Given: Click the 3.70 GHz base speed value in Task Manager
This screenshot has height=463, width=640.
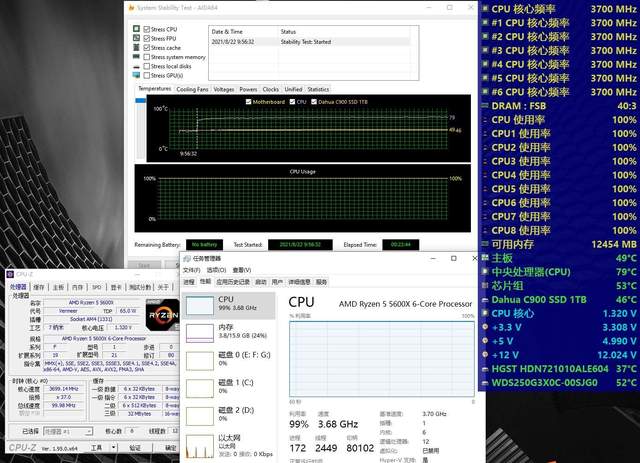Looking at the screenshot, I should pyautogui.click(x=434, y=414).
